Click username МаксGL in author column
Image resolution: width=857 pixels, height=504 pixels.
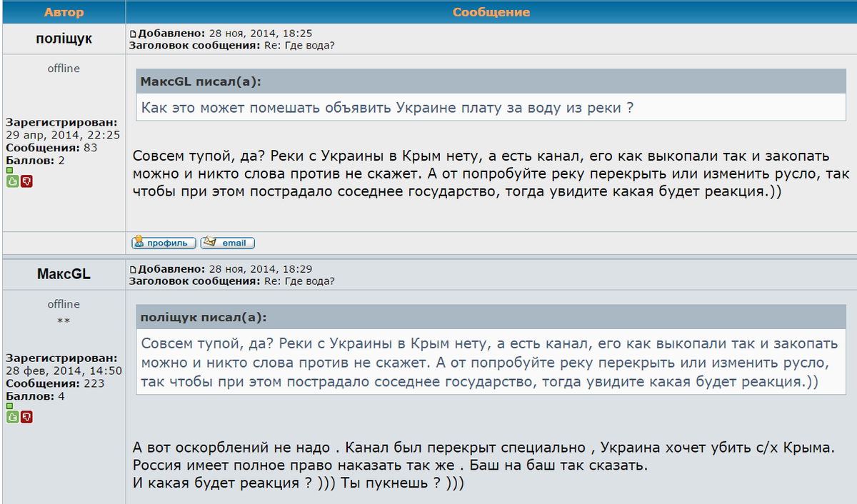click(x=64, y=274)
